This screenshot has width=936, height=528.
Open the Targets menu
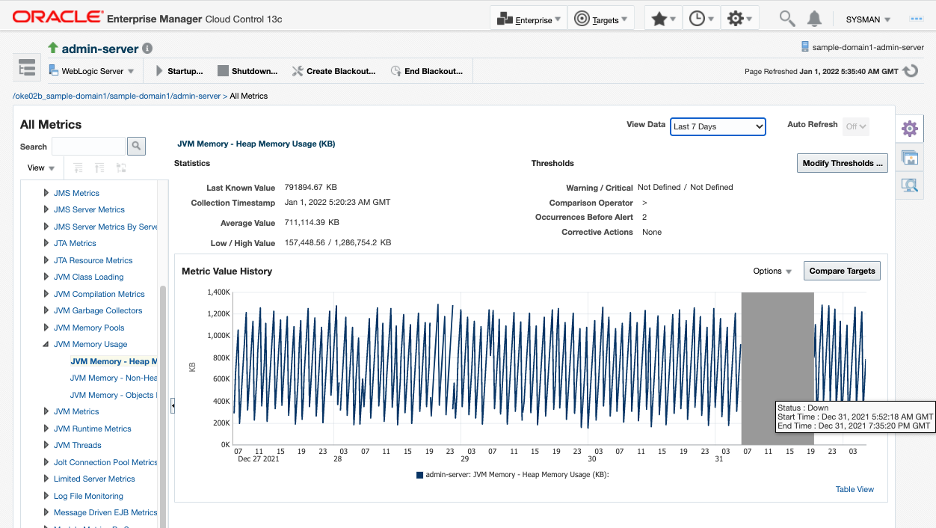(601, 19)
